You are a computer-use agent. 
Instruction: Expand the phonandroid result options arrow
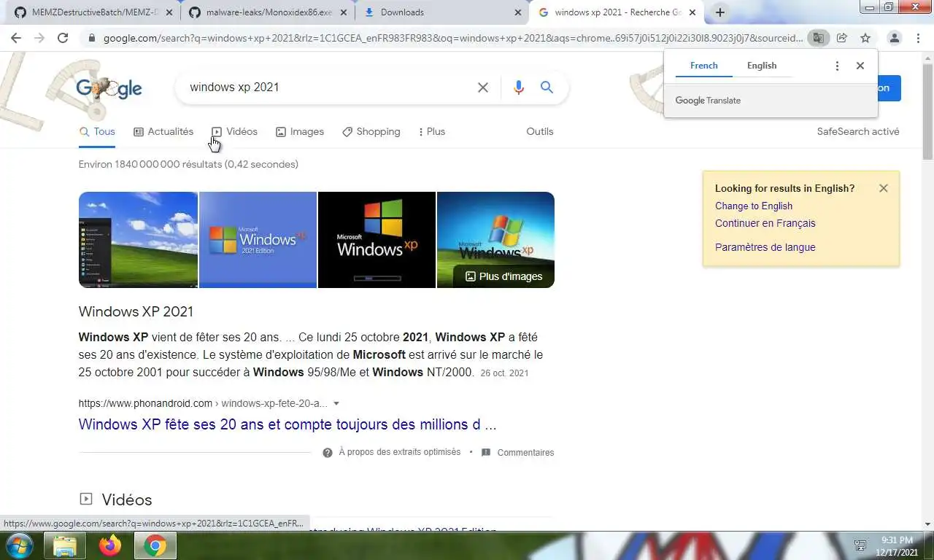(336, 403)
